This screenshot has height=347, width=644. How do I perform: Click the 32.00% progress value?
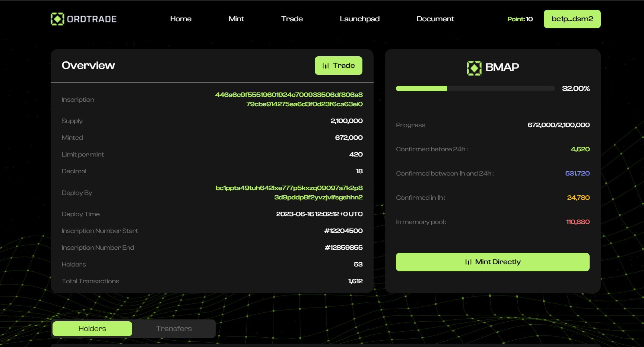576,89
